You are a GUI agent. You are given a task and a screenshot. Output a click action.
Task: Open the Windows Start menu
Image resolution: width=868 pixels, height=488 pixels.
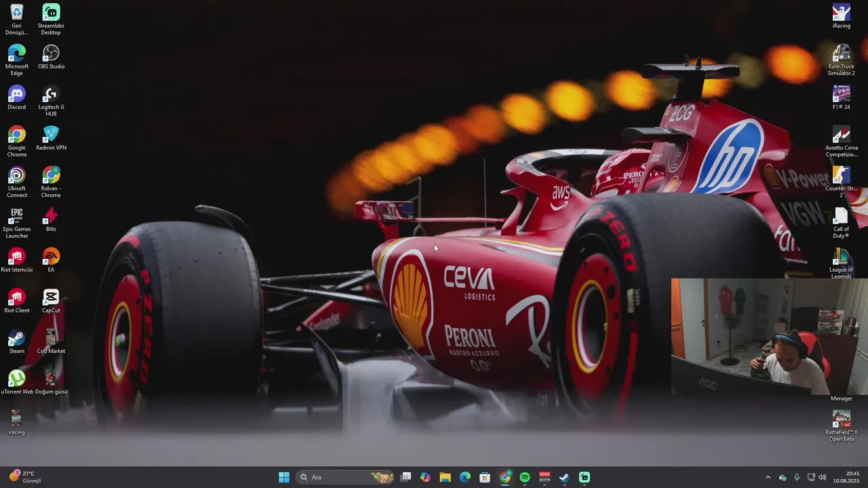[284, 477]
